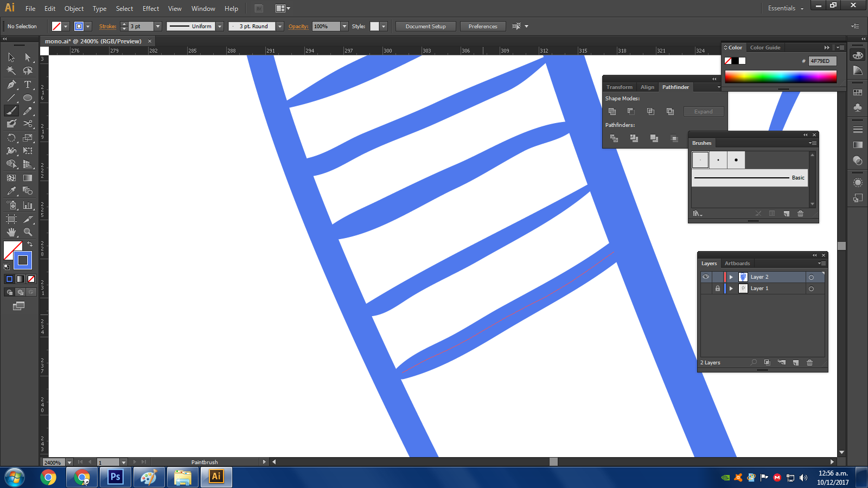Open the stroke weight dropdown
Viewport: 868px width, 488px height.
[x=158, y=26]
